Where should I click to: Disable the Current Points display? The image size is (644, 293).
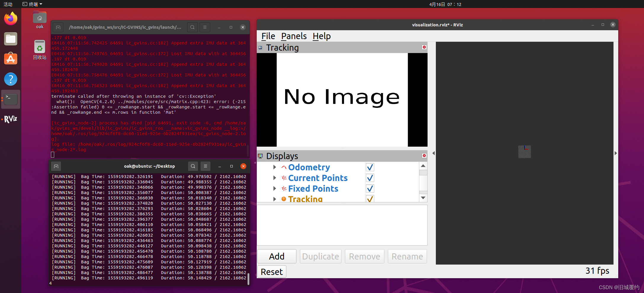(370, 178)
